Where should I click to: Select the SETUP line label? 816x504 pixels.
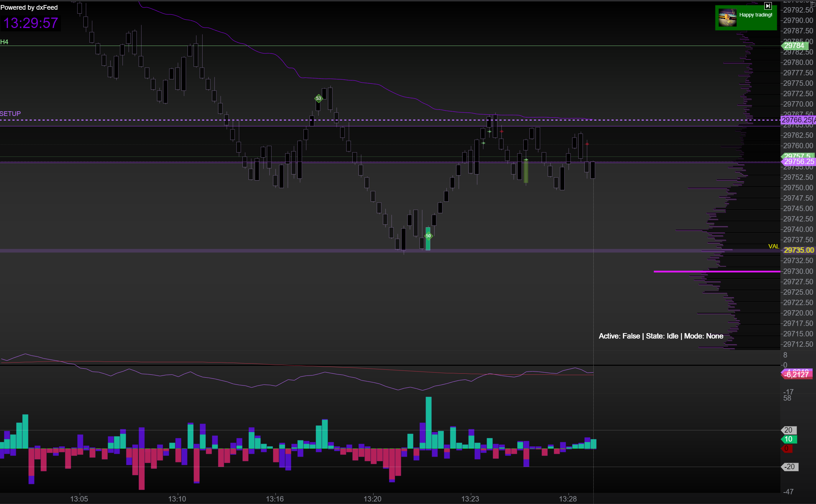point(10,114)
